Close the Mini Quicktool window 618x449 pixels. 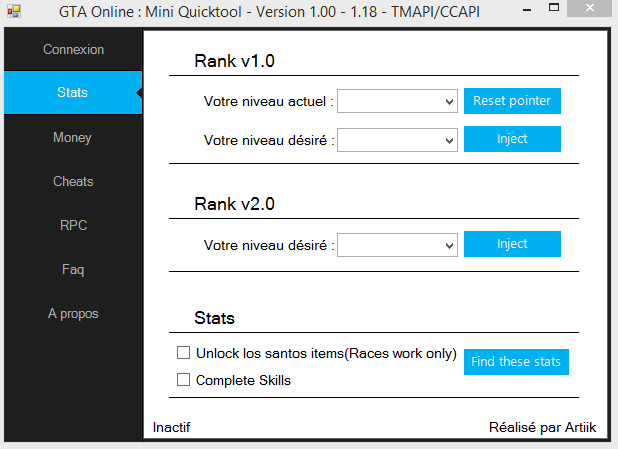click(590, 8)
